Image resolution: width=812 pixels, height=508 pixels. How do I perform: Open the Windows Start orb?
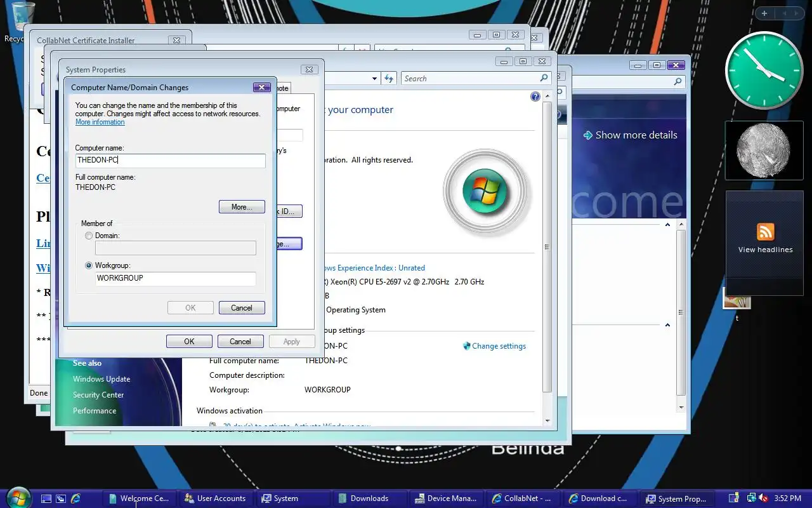click(17, 497)
